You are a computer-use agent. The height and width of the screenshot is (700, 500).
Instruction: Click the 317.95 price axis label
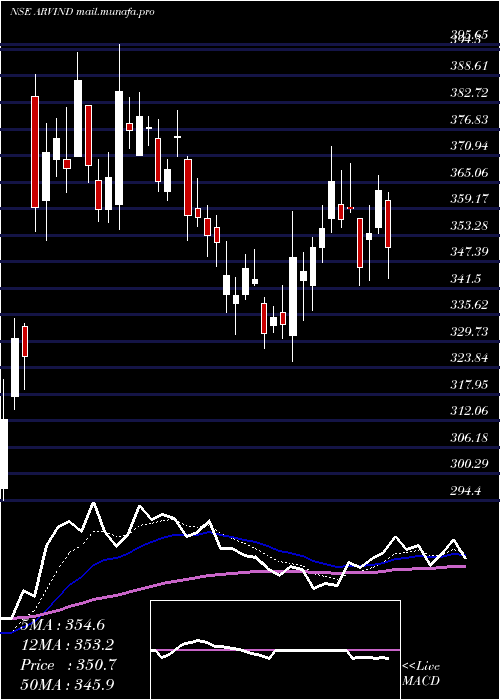(469, 384)
